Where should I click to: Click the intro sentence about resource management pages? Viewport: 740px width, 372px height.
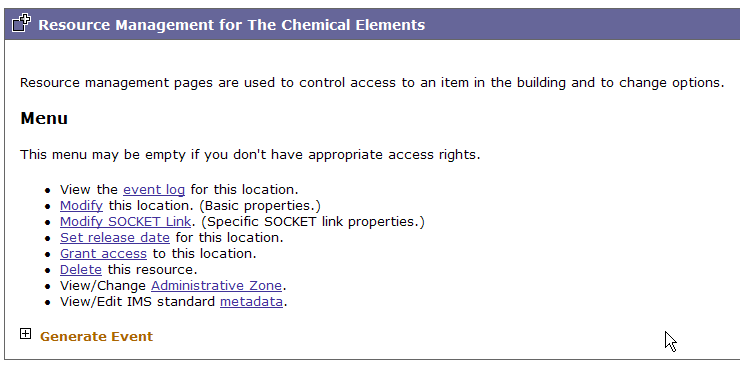pos(372,83)
